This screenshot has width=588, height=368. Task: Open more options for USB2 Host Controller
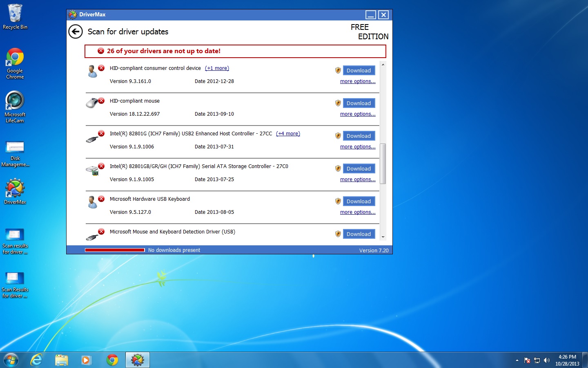(358, 147)
